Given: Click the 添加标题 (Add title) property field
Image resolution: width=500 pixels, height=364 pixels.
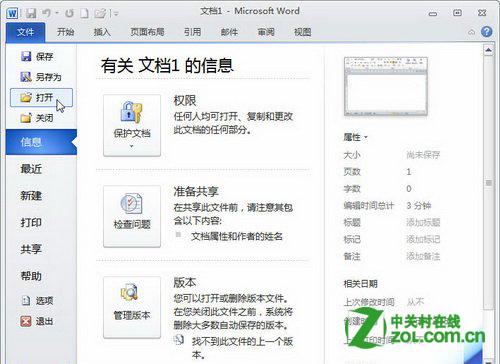Looking at the screenshot, I should tap(423, 222).
